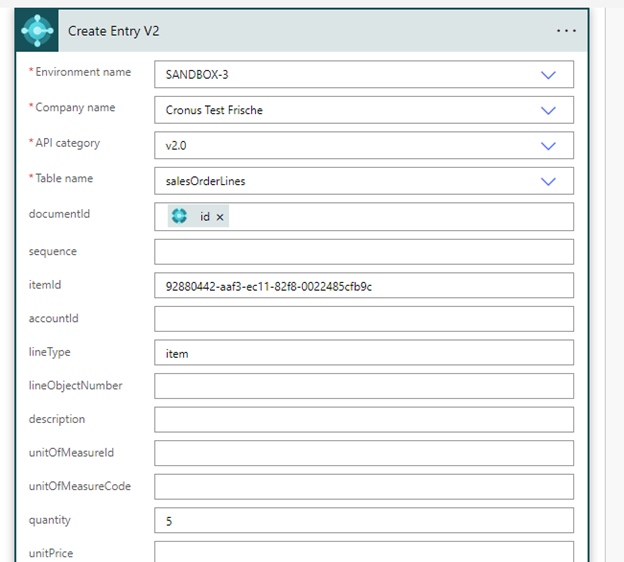Click the Create Entry V2 title

tap(113, 31)
